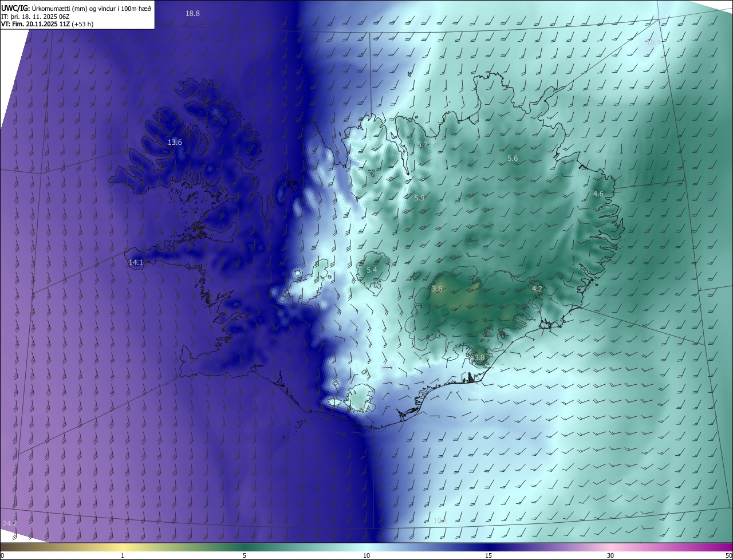Pick the yellow colorbar segment above tick 1
This screenshot has height=560, width=733.
point(123,547)
